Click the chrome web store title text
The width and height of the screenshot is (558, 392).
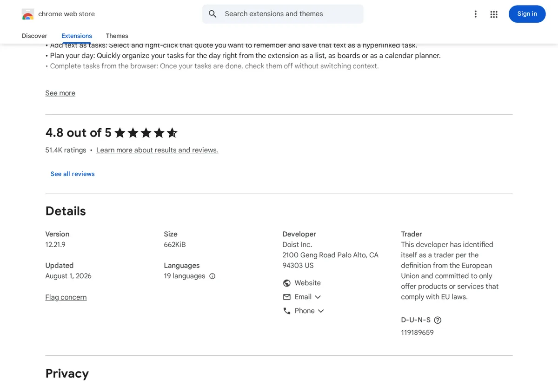coord(66,14)
